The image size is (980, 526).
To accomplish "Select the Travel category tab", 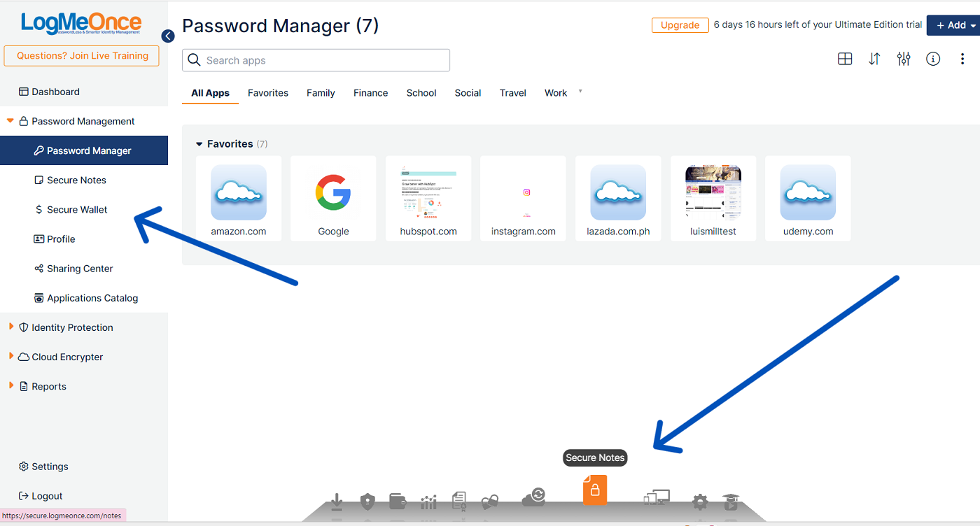I will point(512,93).
